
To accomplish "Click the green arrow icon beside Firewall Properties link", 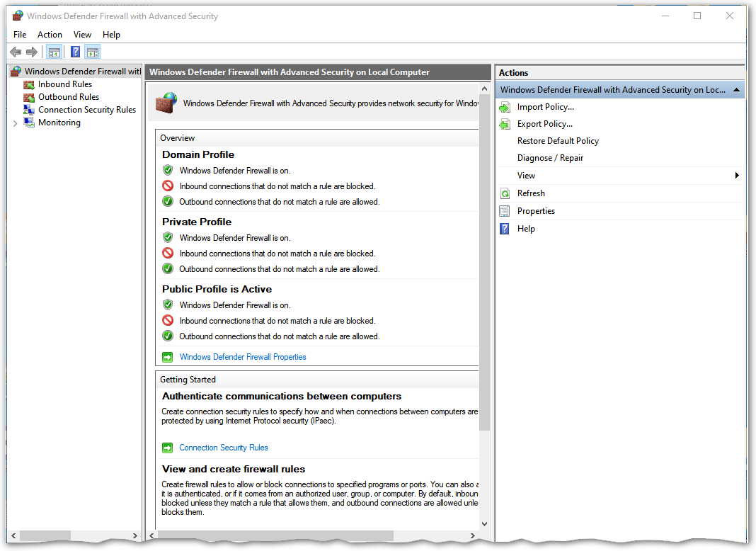I will pos(167,357).
